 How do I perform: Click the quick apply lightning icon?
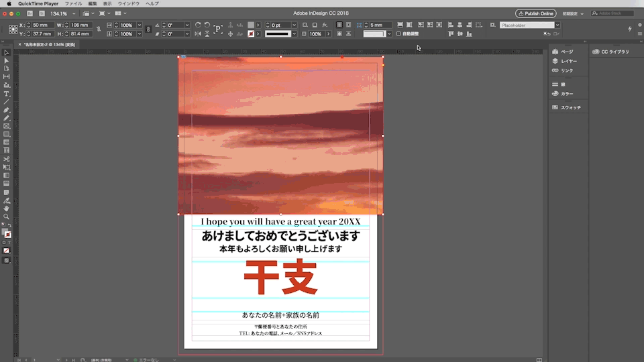coord(630,29)
